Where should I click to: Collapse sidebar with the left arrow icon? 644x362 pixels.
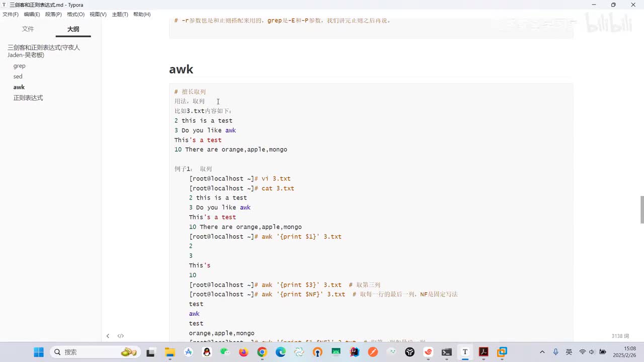tap(108, 336)
